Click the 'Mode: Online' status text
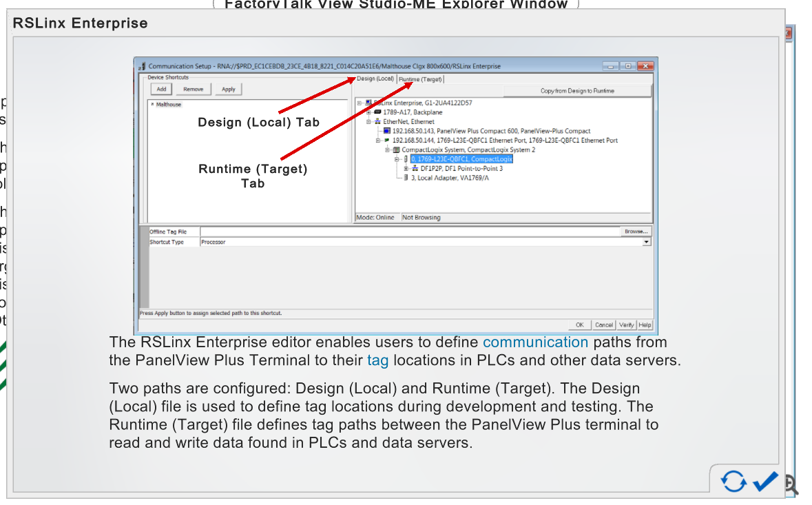The image size is (812, 505). click(375, 218)
